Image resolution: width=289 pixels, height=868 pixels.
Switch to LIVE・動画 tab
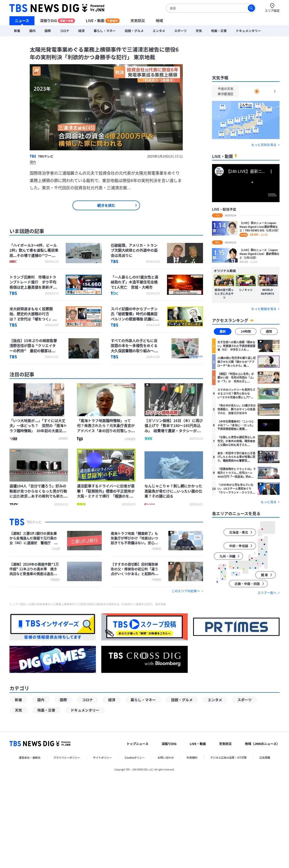[103, 21]
